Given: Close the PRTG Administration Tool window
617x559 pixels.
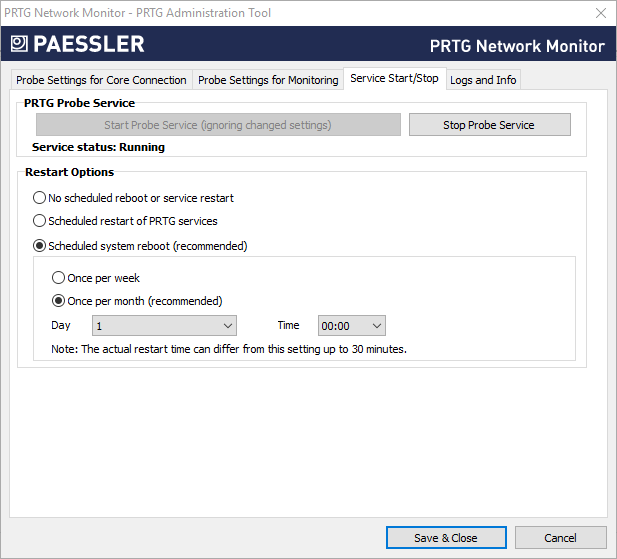Looking at the screenshot, I should (600, 13).
